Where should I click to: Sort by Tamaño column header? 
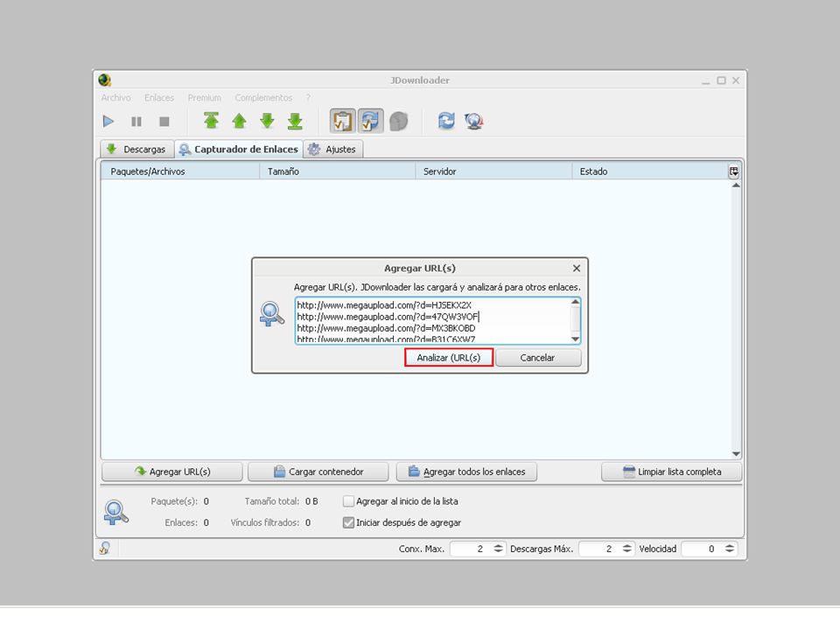pyautogui.click(x=338, y=171)
